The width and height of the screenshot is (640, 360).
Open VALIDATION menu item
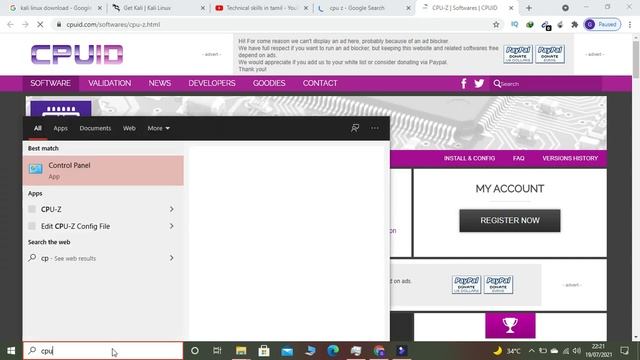pyautogui.click(x=109, y=83)
